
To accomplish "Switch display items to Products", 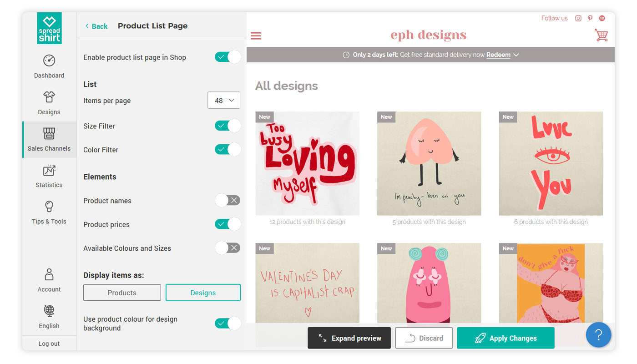I will 122,293.
